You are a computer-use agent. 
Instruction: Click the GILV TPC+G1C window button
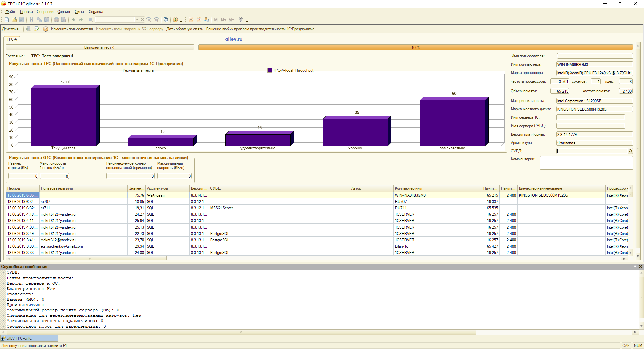click(x=29, y=338)
